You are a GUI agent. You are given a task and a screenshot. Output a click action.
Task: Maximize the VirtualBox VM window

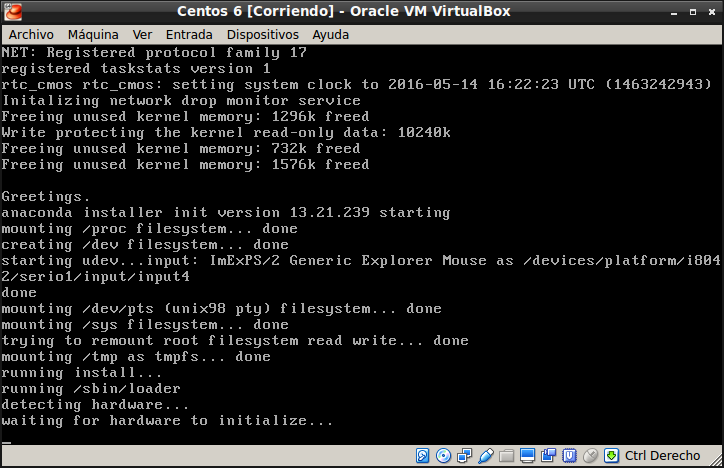(x=691, y=11)
